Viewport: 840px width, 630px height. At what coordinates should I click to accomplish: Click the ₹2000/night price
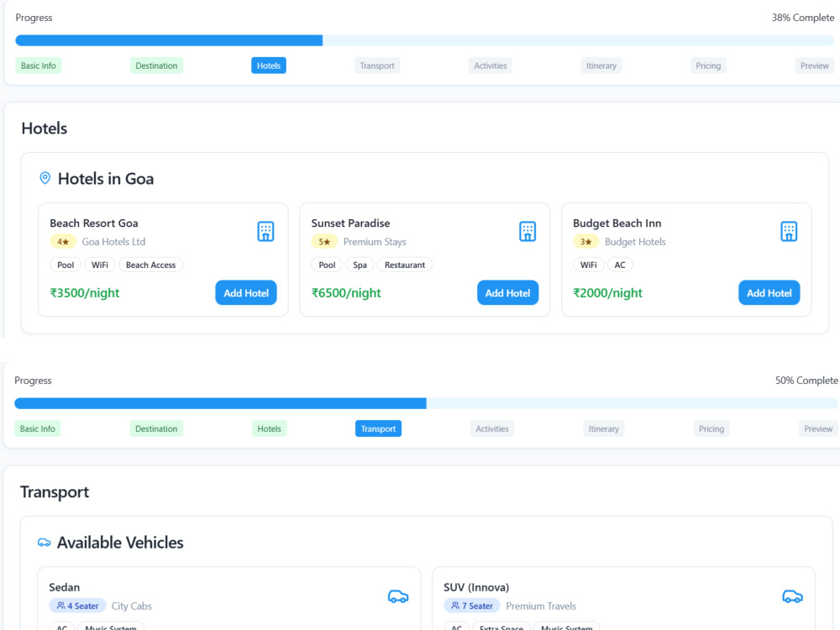(607, 293)
